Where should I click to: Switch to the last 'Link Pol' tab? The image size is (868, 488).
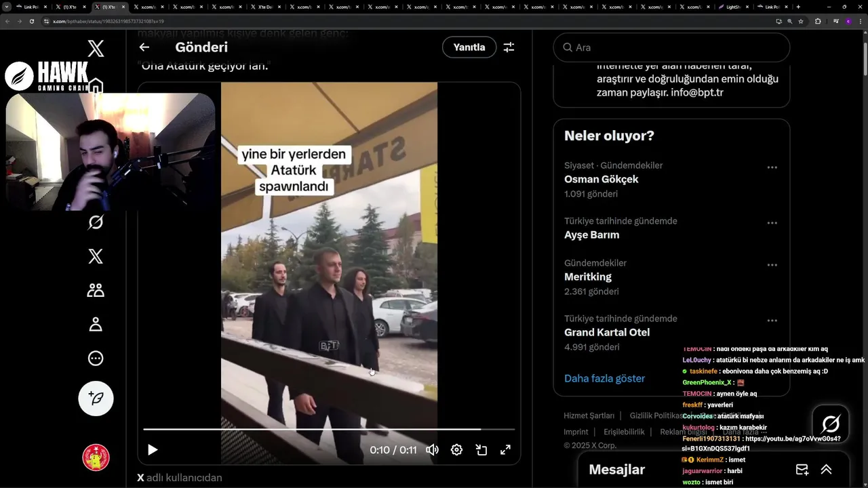(x=772, y=7)
